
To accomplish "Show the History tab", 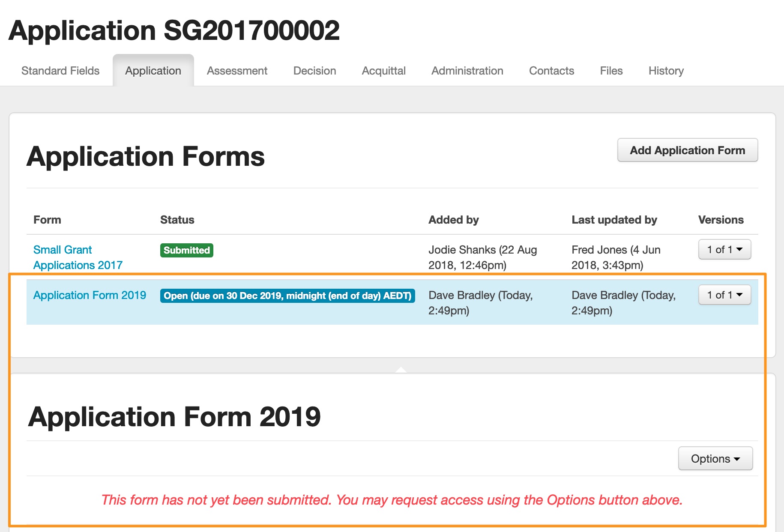I will [x=666, y=71].
